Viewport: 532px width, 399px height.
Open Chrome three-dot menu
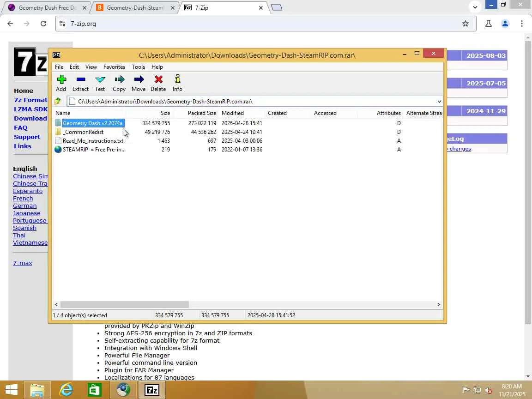pyautogui.click(x=522, y=24)
